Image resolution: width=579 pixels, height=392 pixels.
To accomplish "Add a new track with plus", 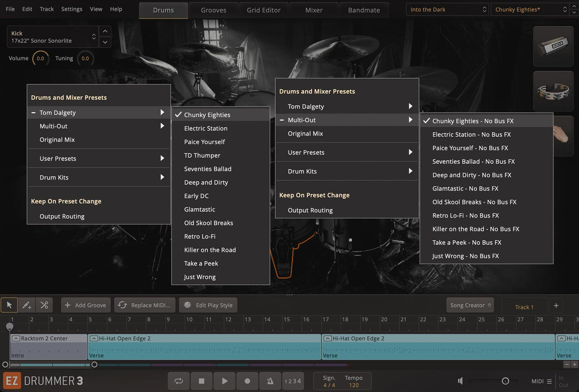I will pos(556,305).
